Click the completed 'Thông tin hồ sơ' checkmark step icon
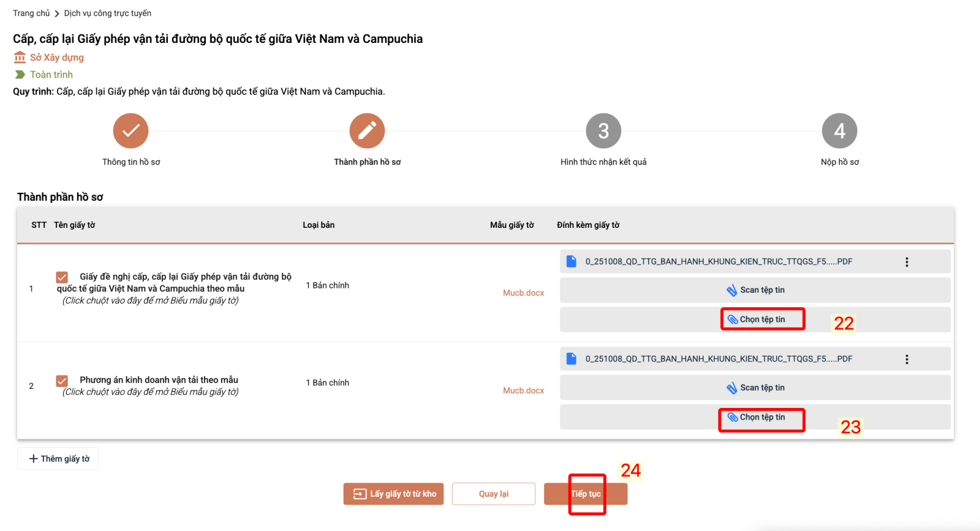Viewport: 980px width, 531px height. click(130, 131)
